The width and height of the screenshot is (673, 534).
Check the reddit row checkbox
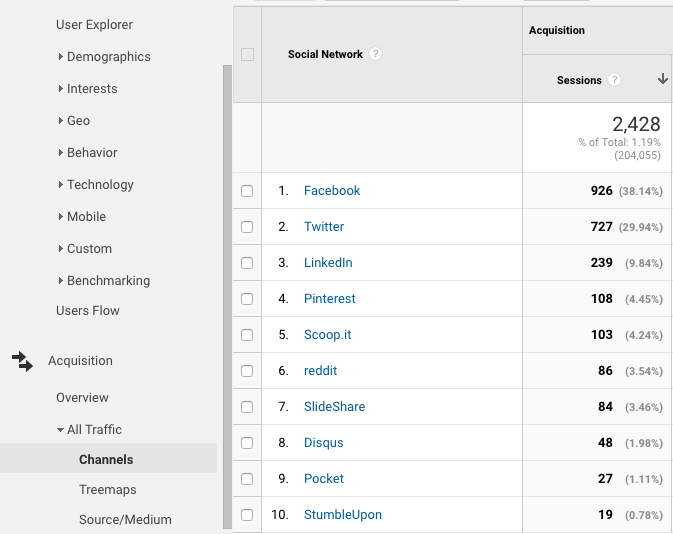point(247,371)
